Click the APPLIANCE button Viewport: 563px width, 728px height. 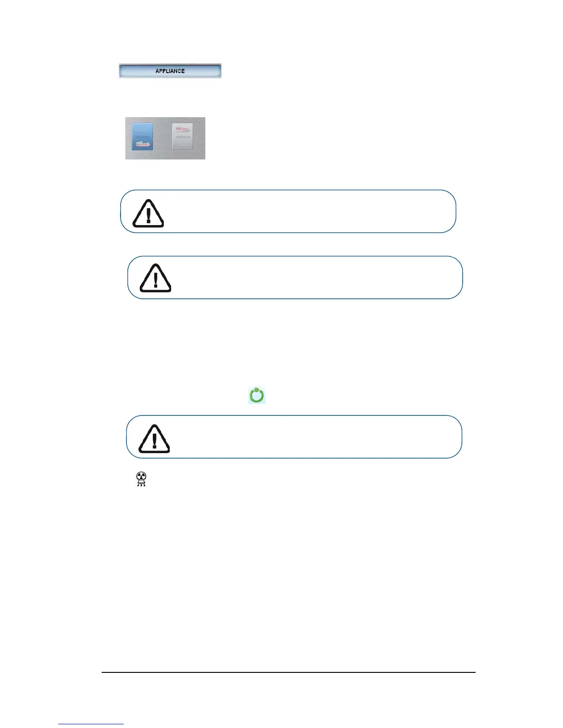pyautogui.click(x=170, y=71)
